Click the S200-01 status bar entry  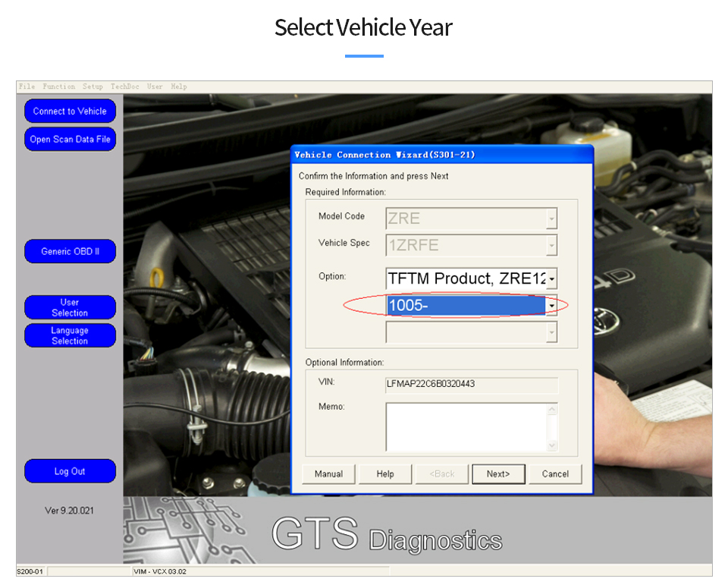click(30, 571)
